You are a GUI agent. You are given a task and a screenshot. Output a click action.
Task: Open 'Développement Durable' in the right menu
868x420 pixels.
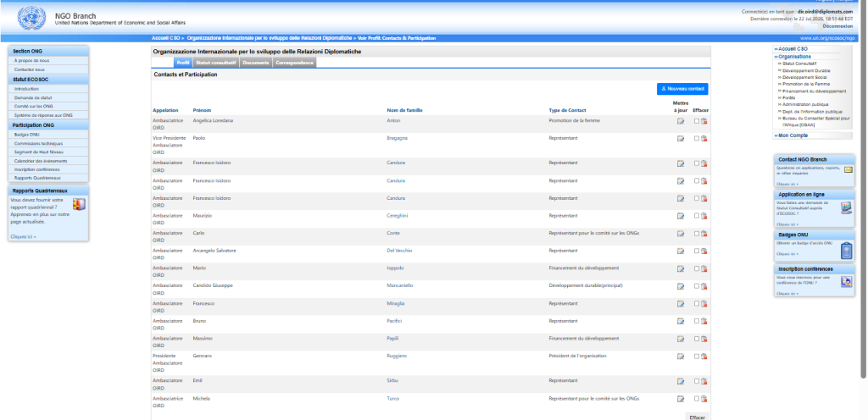tap(806, 71)
